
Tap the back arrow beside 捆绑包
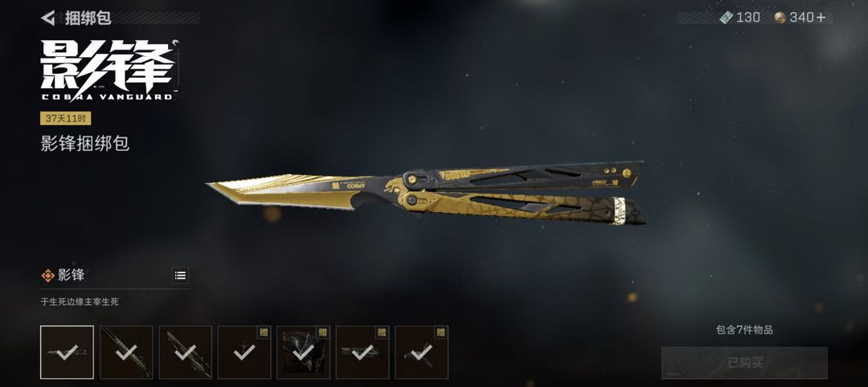click(48, 18)
